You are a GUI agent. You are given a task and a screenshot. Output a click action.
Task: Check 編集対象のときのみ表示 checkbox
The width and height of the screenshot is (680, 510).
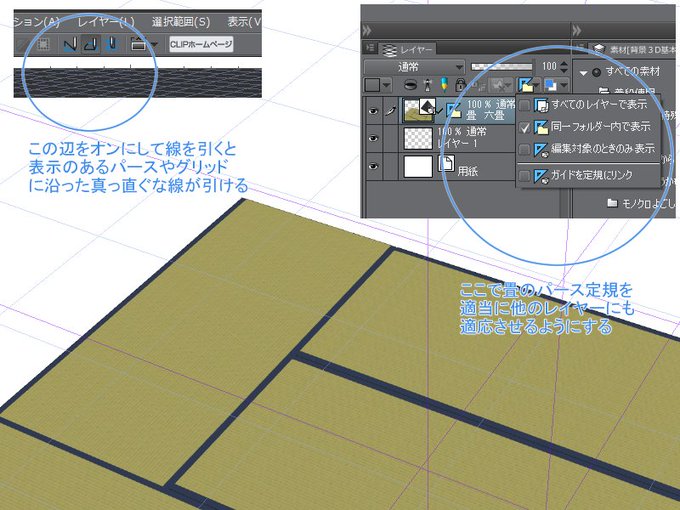[x=524, y=149]
